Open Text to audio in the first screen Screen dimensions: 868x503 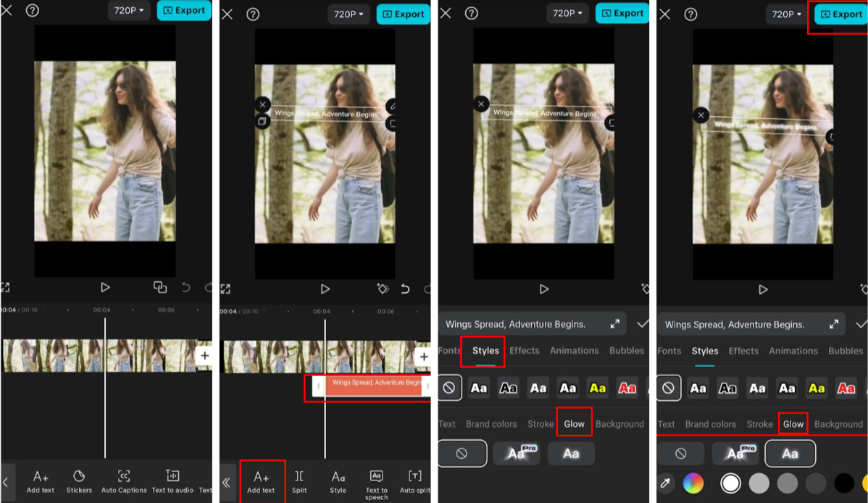click(x=172, y=481)
